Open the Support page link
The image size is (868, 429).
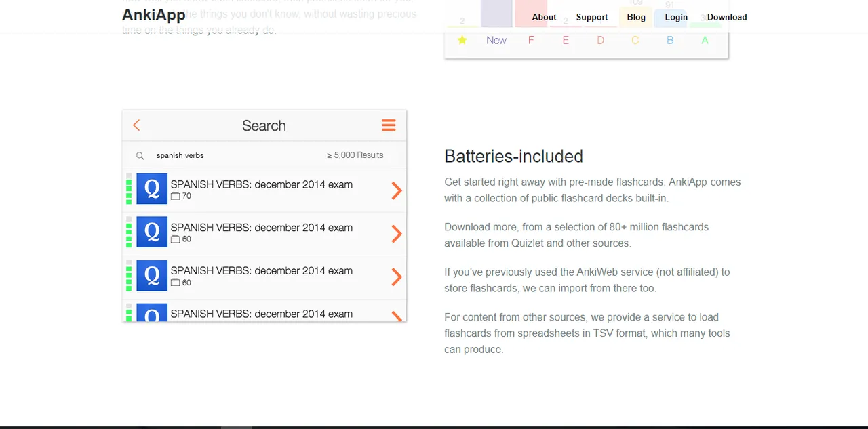[592, 17]
